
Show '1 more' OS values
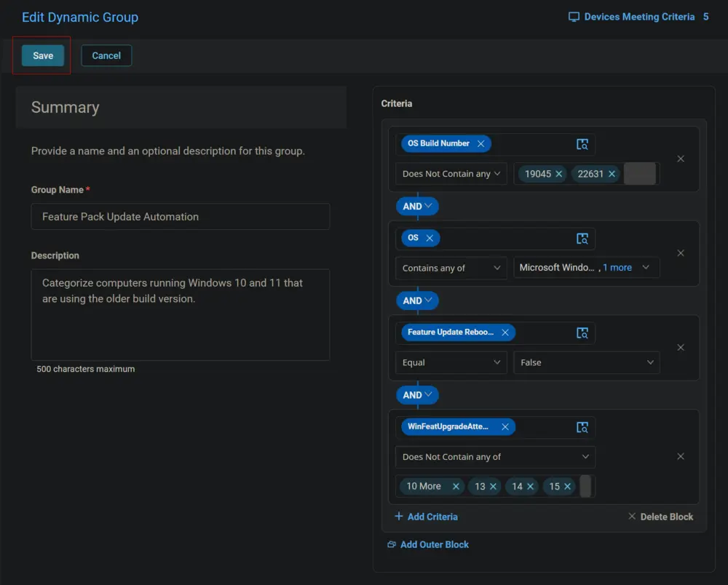point(617,268)
